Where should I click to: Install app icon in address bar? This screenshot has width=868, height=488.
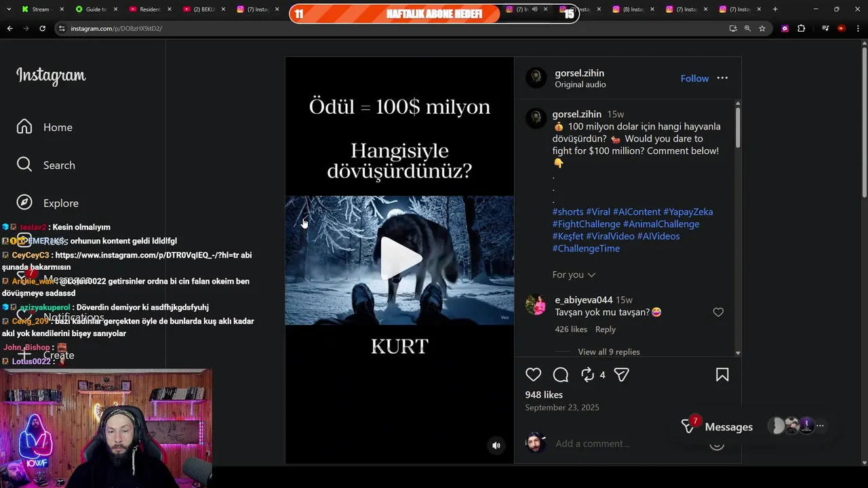tap(733, 28)
